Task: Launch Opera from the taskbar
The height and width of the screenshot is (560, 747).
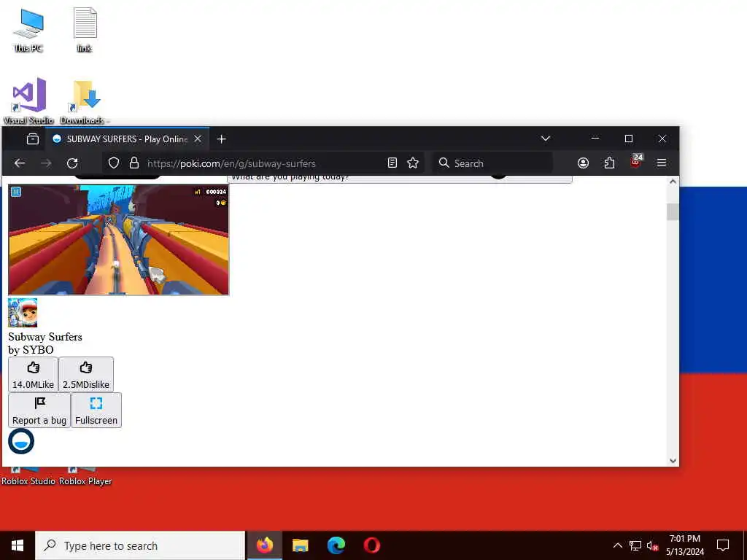Action: point(371,545)
